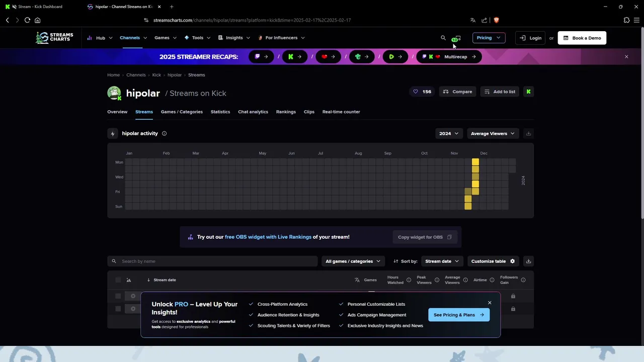Screen dimensions: 644x362
Task: Click the Hours Watched info icon
Action: coord(409,280)
